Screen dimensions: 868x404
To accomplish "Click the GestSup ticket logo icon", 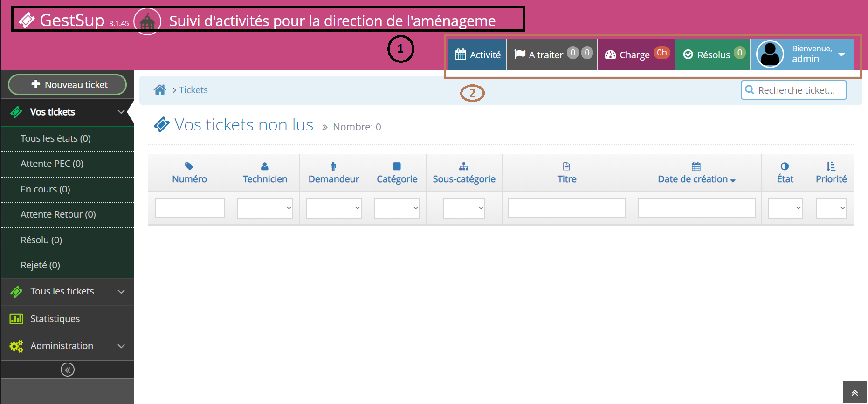I will pos(27,20).
